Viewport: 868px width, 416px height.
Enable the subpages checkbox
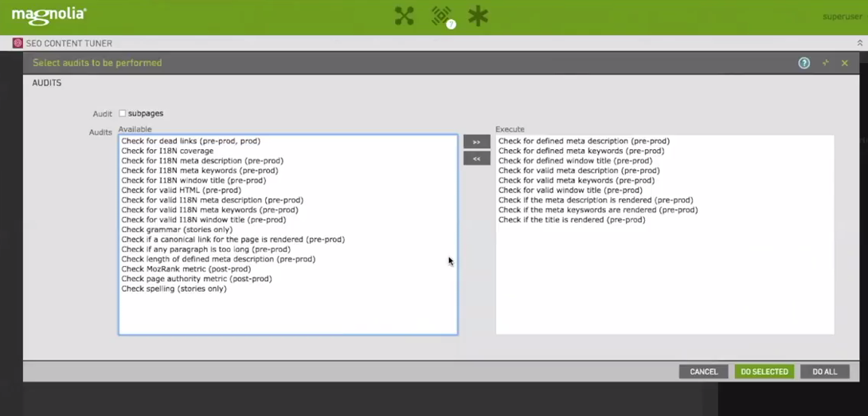click(x=123, y=113)
